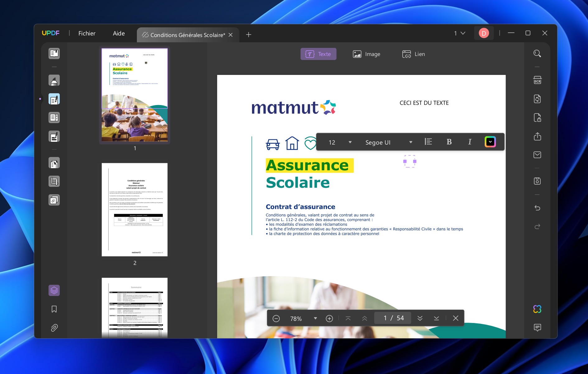Open the Segoe UI font dropdown
This screenshot has width=588, height=374.
click(411, 142)
